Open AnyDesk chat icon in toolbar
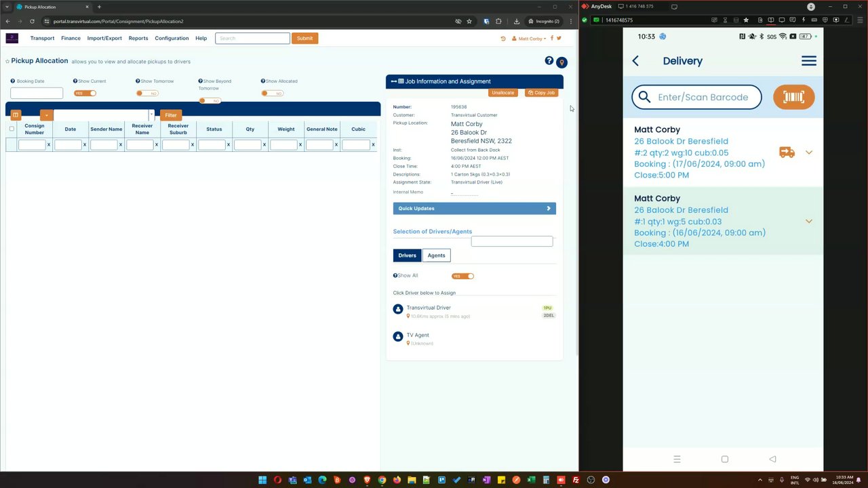Viewport: 868px width, 488px height. pyautogui.click(x=792, y=20)
